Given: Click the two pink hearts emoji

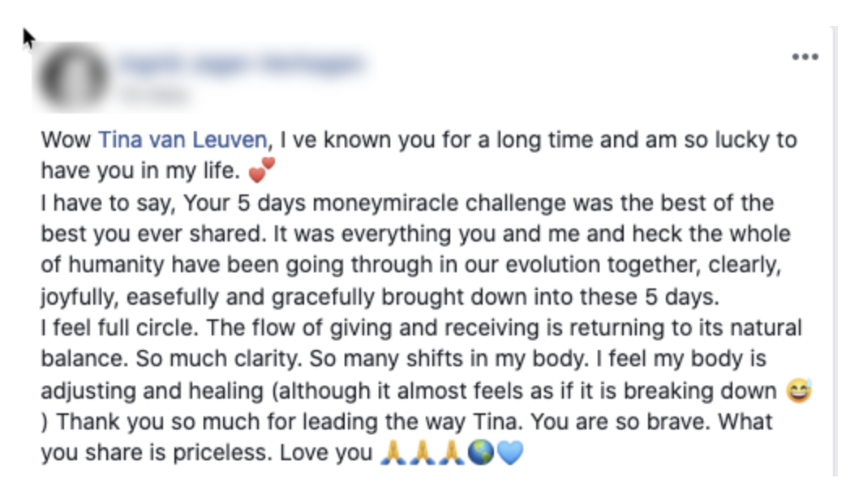Looking at the screenshot, I should 262,171.
